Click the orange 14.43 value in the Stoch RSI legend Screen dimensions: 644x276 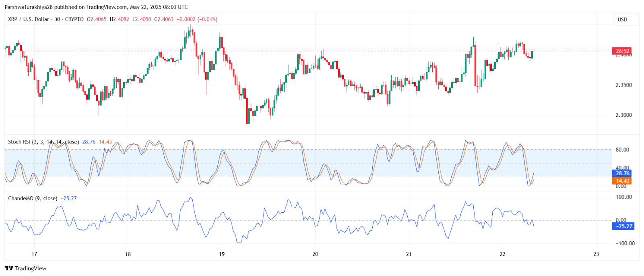coord(105,142)
